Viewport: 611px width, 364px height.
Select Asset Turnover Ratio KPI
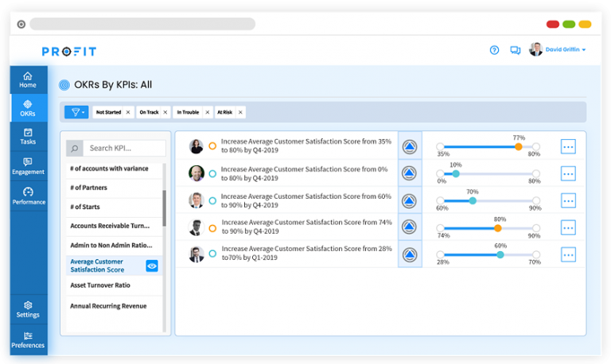pos(100,285)
